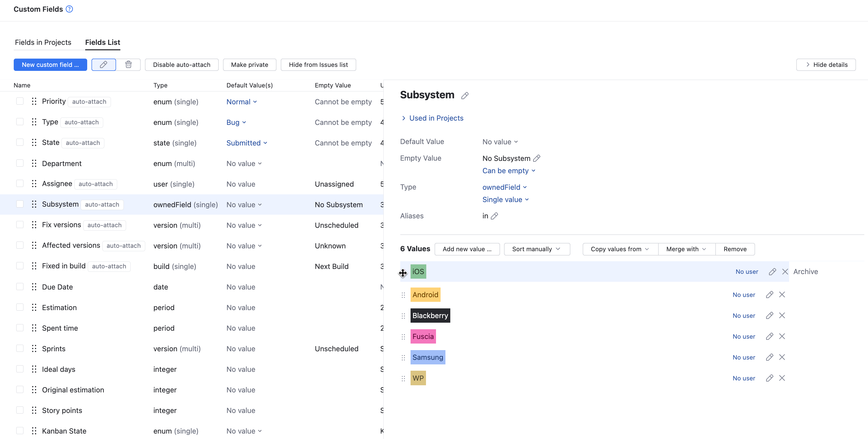Image resolution: width=868 pixels, height=439 pixels.
Task: Edit Subsystem title with pencil icon
Action: (x=465, y=96)
